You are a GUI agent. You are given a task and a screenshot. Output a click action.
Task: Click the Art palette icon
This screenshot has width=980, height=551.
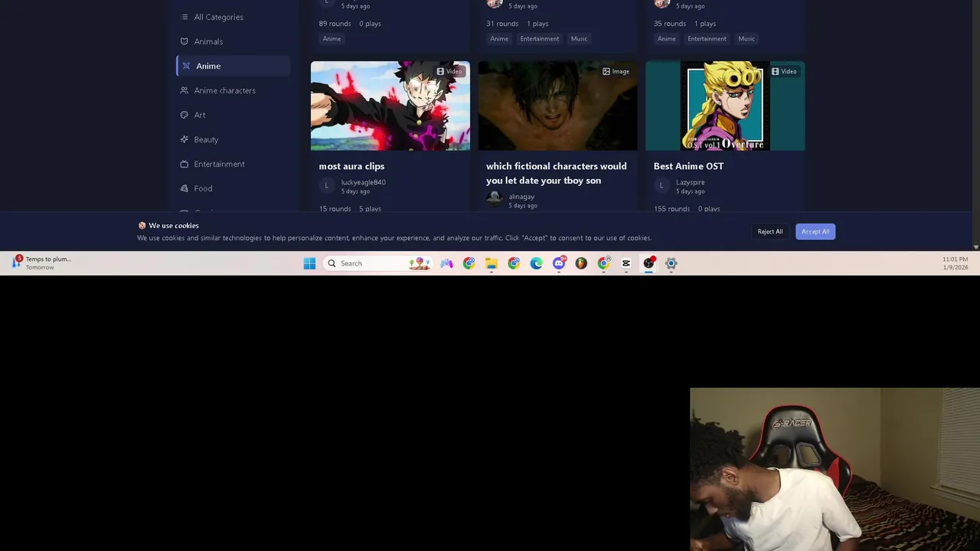[185, 115]
